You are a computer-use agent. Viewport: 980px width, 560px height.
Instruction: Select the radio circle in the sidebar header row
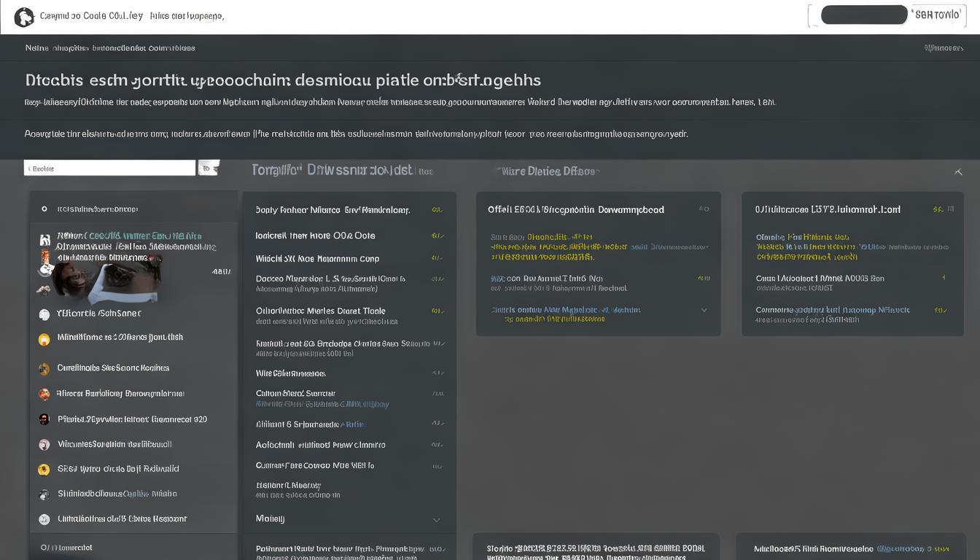click(44, 209)
